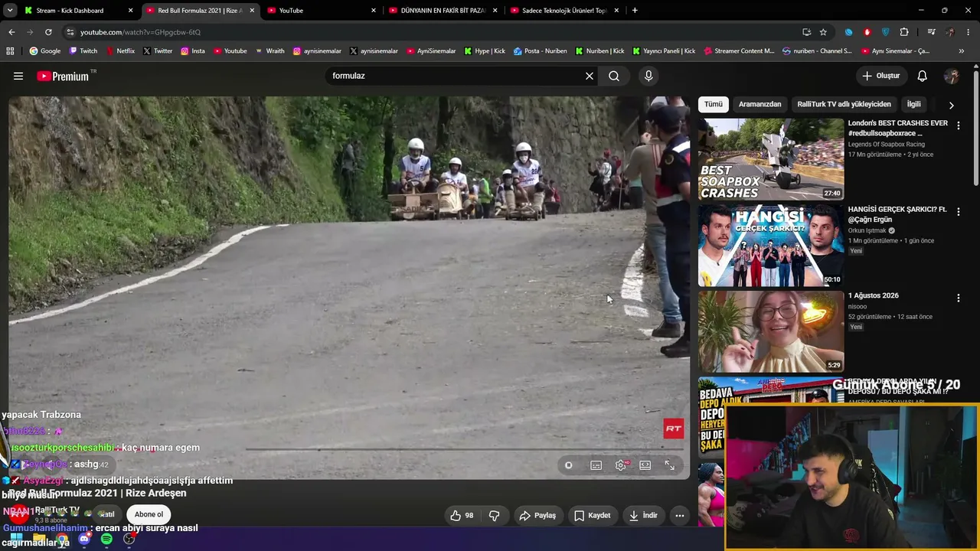This screenshot has height=551, width=980.
Task: Open the Google bookmark
Action: pyautogui.click(x=45, y=51)
